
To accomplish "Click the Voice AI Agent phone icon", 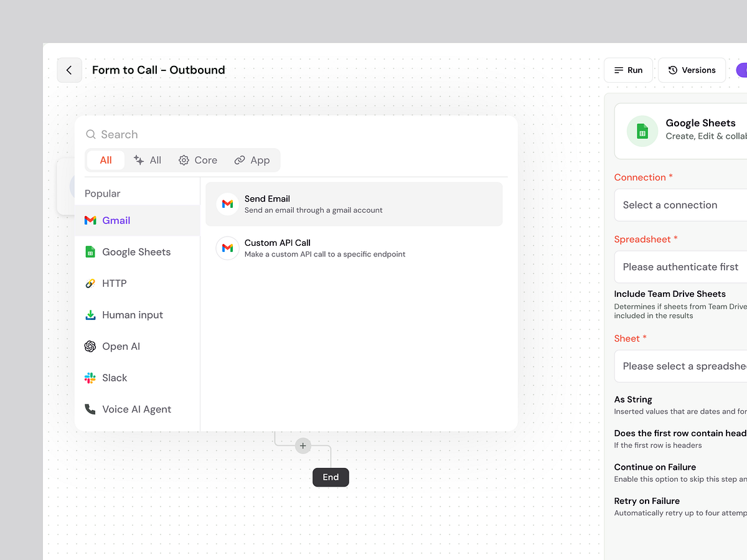I will [x=90, y=409].
